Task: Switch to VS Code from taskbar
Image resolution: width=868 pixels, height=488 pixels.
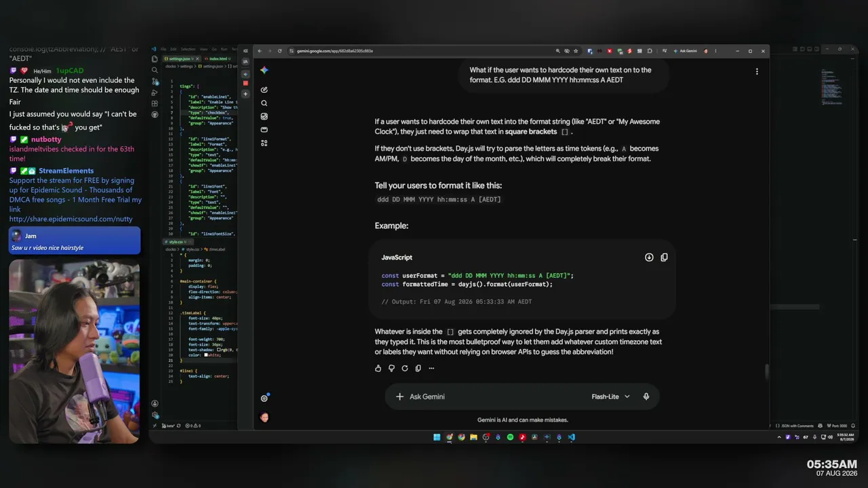Action: tap(572, 437)
